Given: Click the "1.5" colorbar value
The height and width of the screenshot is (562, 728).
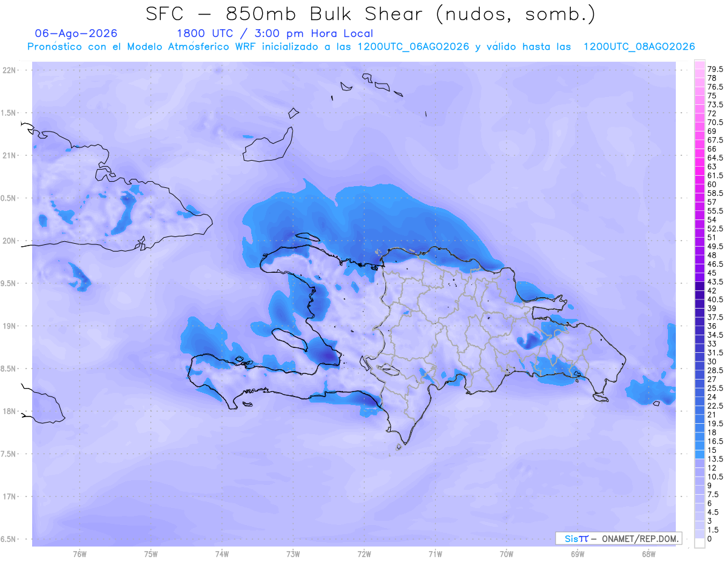Looking at the screenshot, I should tap(713, 530).
